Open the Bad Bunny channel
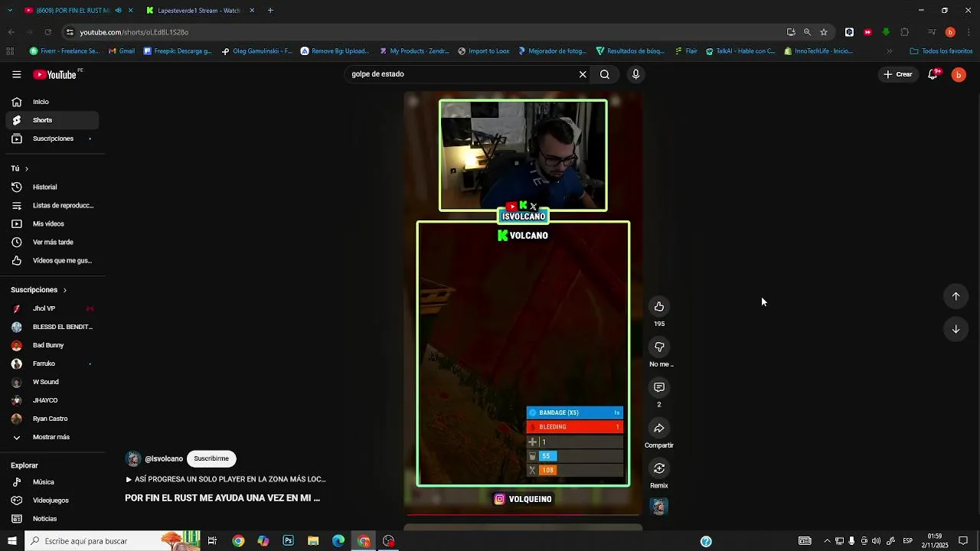The image size is (980, 551). 52,345
